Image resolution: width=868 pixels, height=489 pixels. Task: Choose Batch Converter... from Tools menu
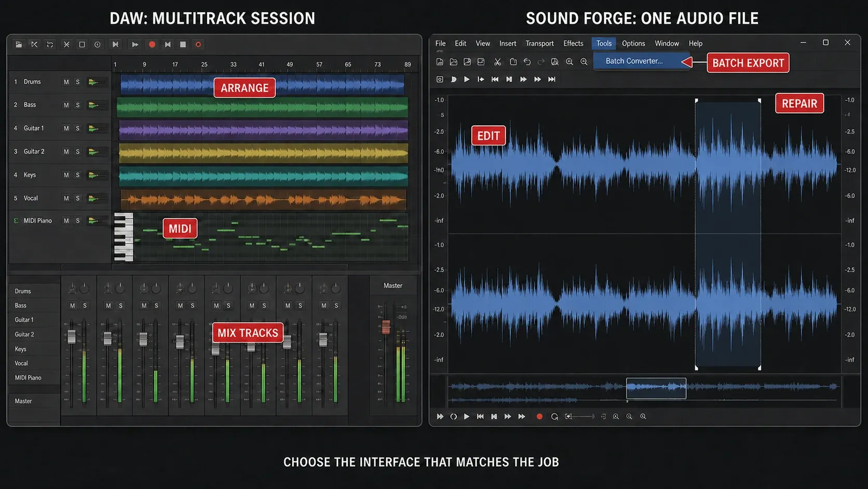pos(642,61)
